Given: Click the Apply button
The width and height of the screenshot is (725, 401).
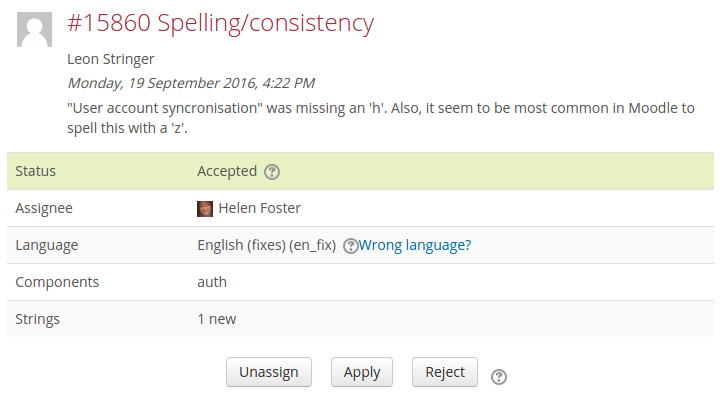Looking at the screenshot, I should pyautogui.click(x=362, y=372).
